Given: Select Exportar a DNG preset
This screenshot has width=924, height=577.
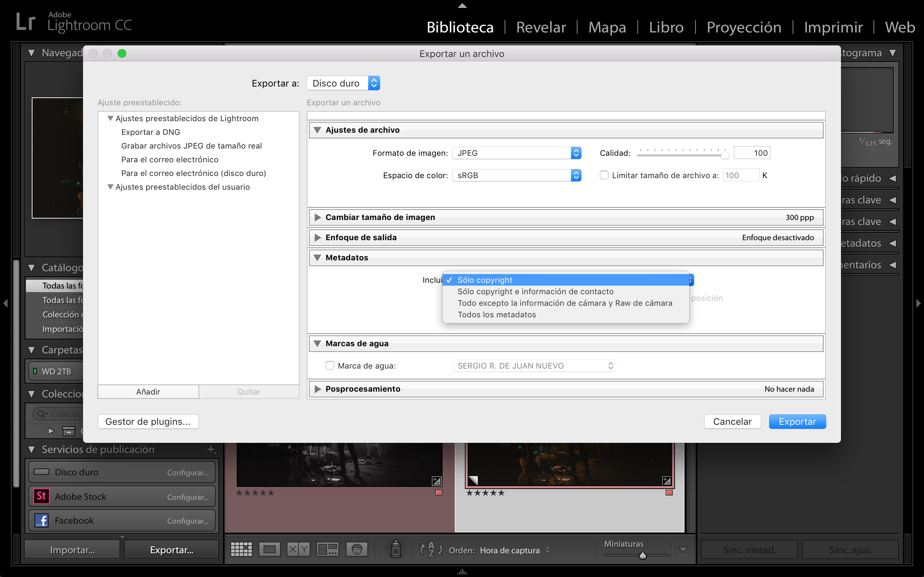Looking at the screenshot, I should click(152, 132).
